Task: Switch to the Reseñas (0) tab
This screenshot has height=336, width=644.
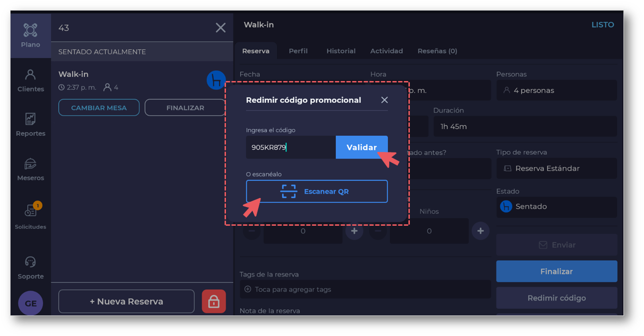Action: point(437,51)
